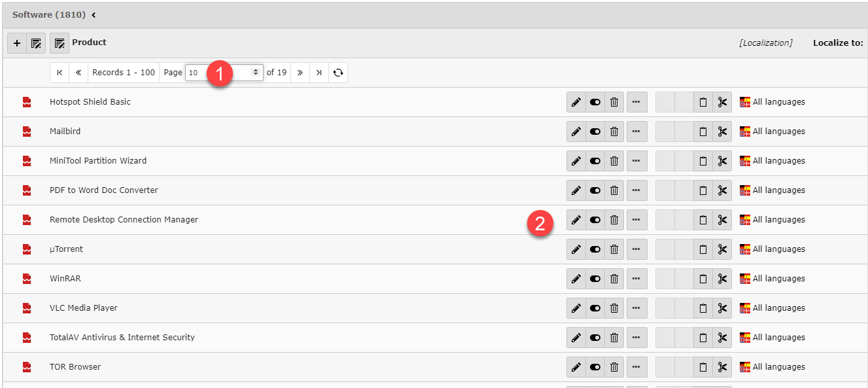Reload the record list

(x=338, y=73)
